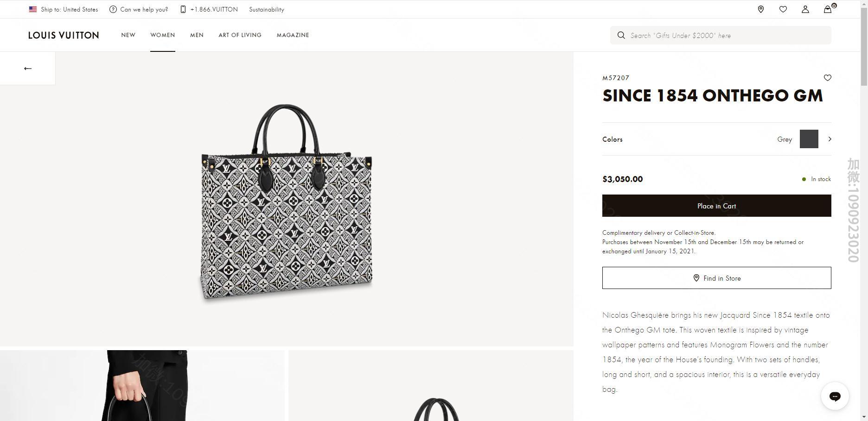Click the search magnifier icon
The height and width of the screenshot is (421, 868).
[x=621, y=35]
